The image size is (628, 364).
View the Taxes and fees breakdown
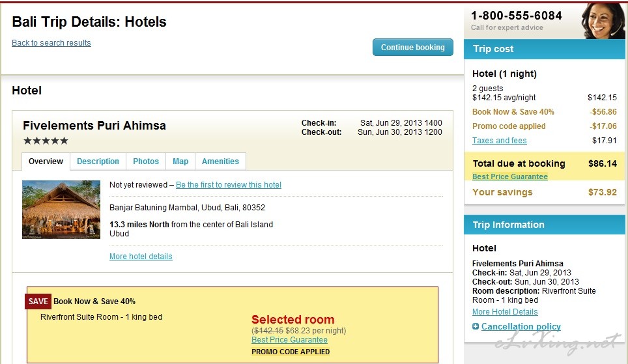[500, 141]
